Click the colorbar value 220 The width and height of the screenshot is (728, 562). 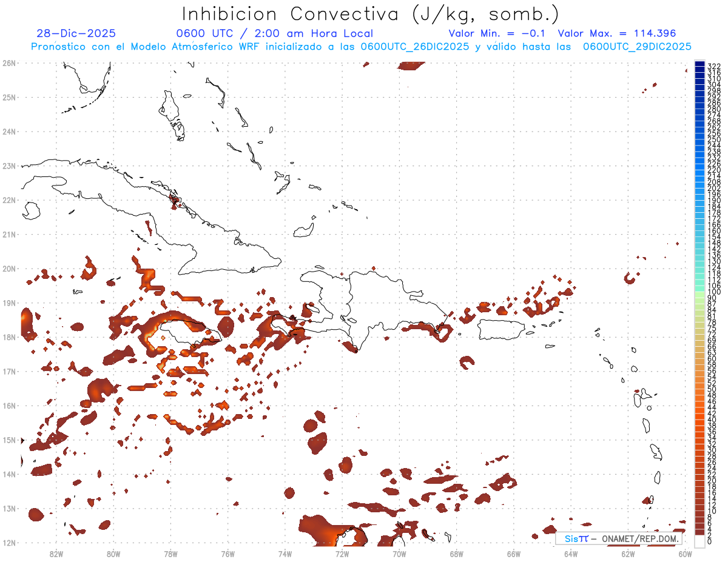(714, 170)
